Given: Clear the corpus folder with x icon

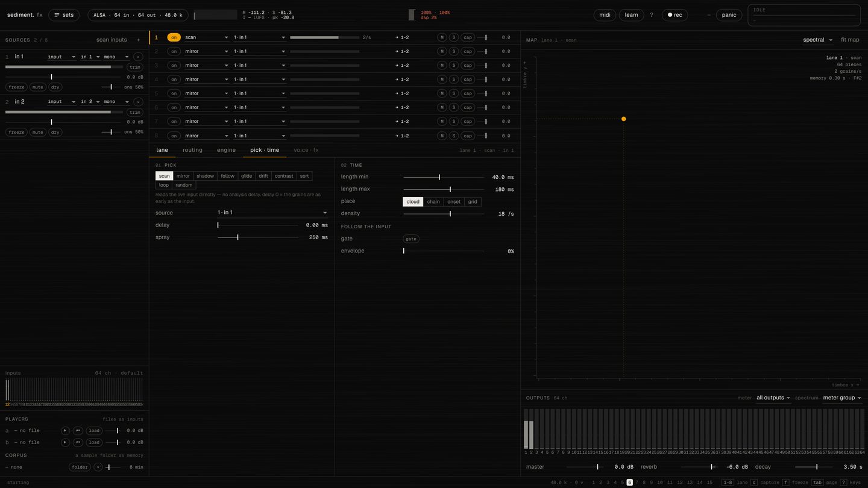Looking at the screenshot, I should coord(98,467).
